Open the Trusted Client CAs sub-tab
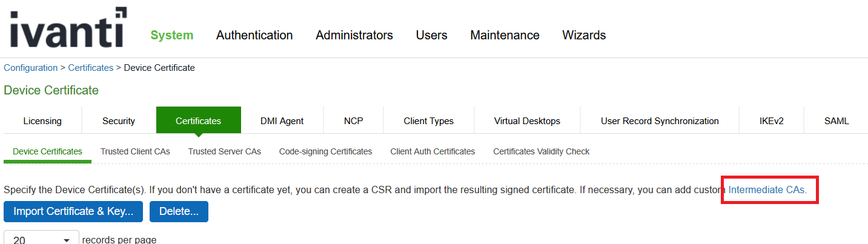Image resolution: width=868 pixels, height=244 pixels. click(135, 151)
